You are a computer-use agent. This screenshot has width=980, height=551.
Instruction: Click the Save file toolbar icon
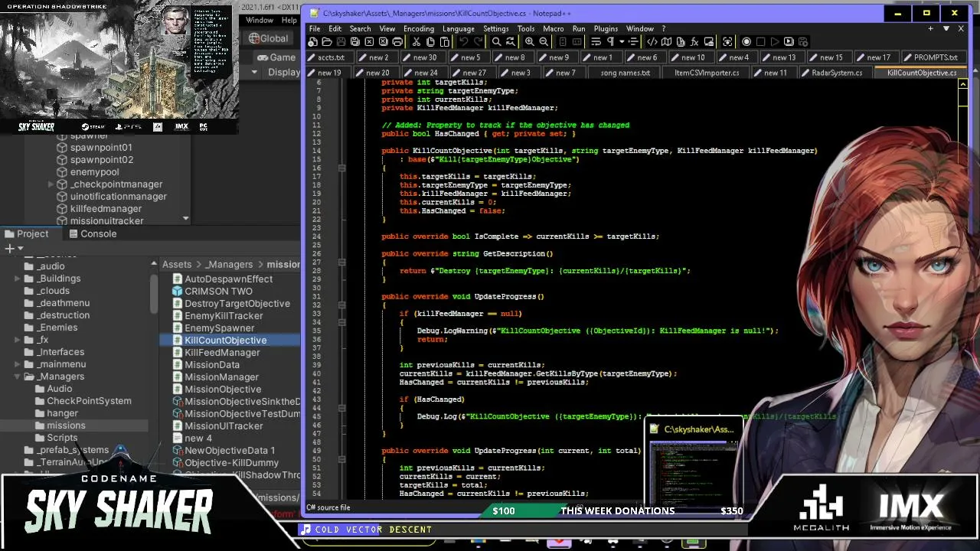coord(341,42)
